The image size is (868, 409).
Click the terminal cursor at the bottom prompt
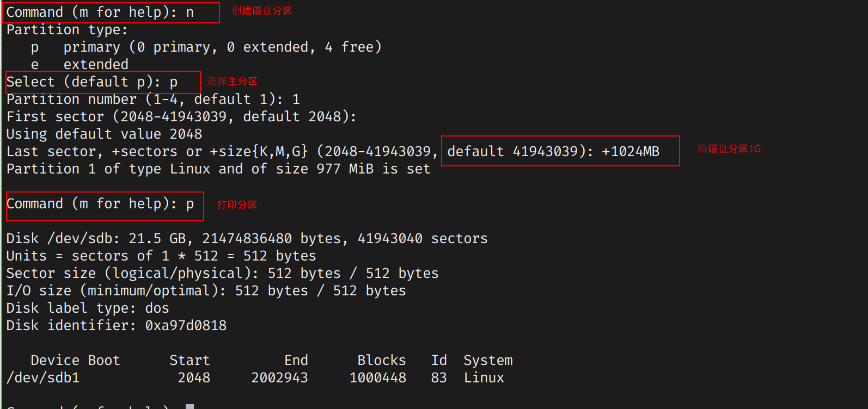pyautogui.click(x=190, y=406)
